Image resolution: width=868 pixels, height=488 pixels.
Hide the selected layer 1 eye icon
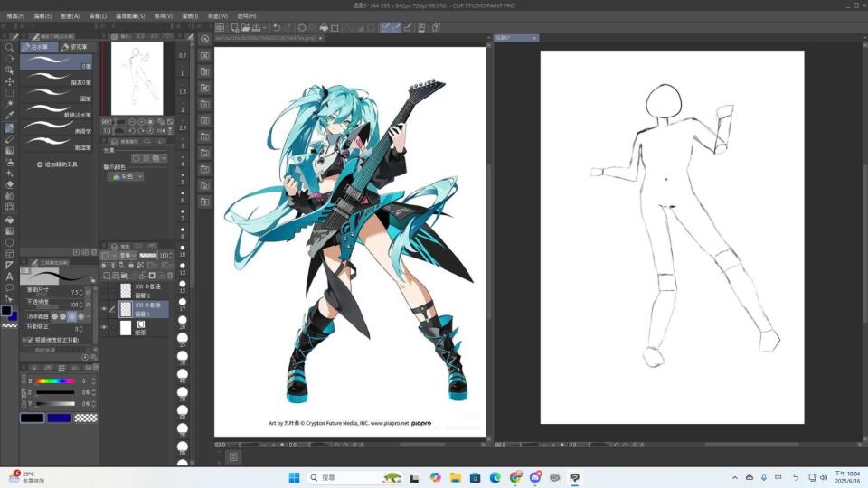tap(104, 309)
